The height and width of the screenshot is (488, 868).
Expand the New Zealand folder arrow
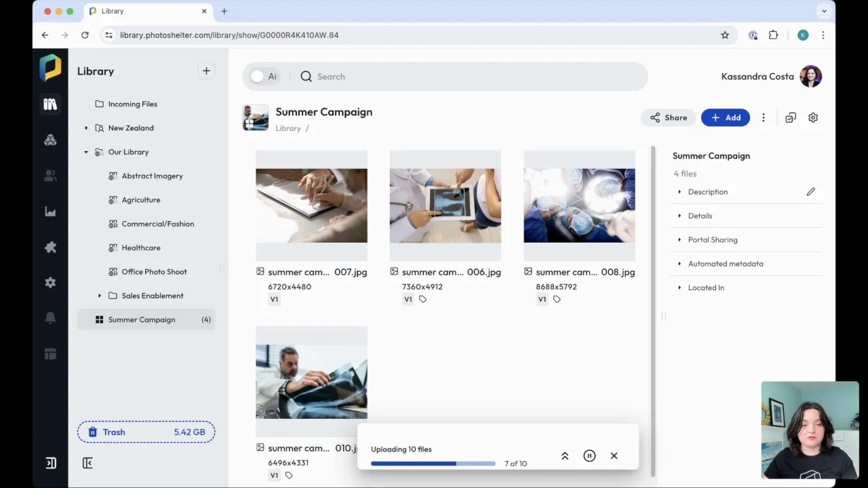(x=86, y=128)
